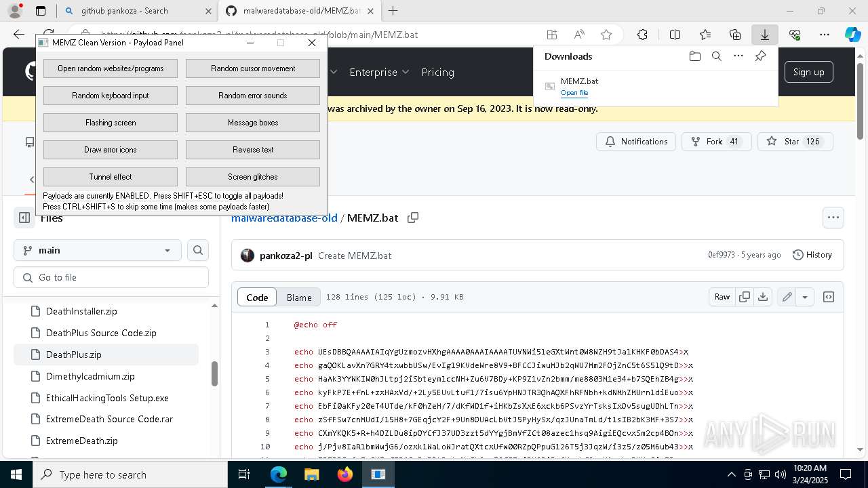The width and height of the screenshot is (868, 488).
Task: Open more options in Downloads panel
Action: coord(738,56)
